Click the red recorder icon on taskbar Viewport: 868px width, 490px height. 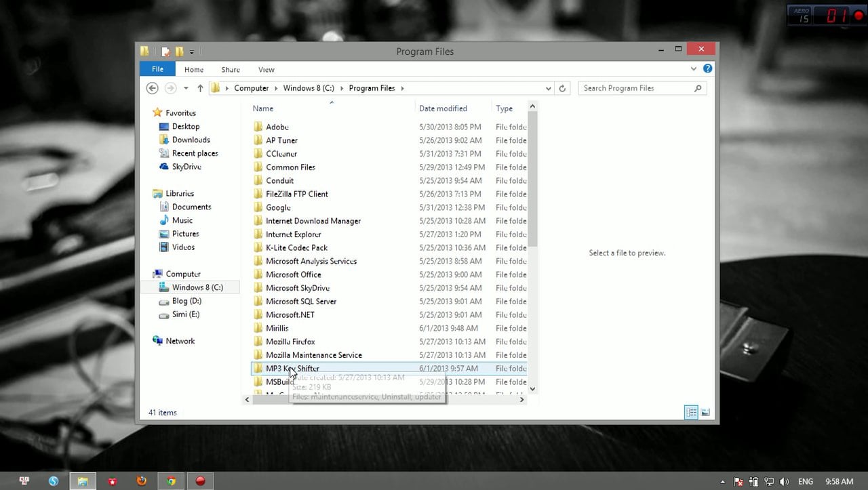click(200, 481)
